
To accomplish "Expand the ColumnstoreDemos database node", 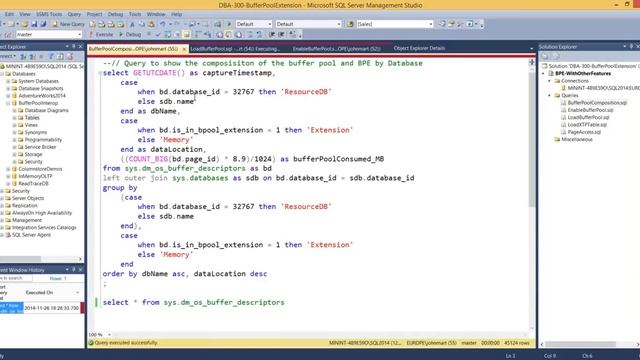I will pyautogui.click(x=8, y=169).
